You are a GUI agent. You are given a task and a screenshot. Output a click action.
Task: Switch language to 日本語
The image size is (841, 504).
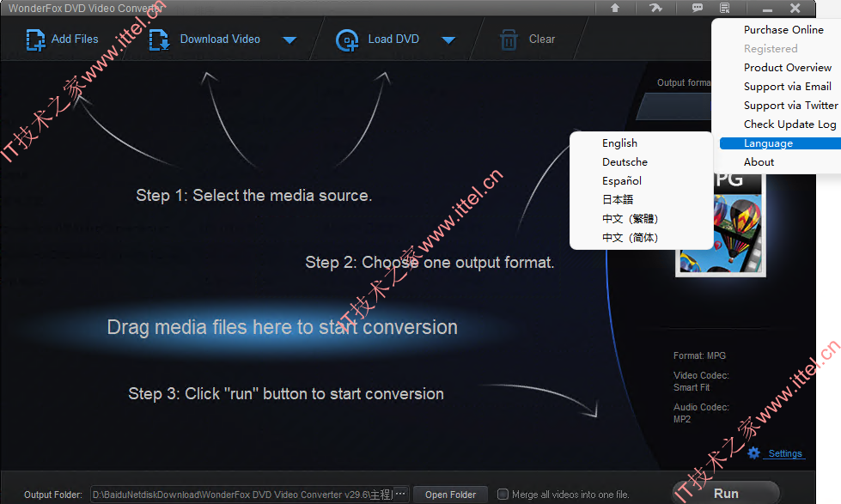coord(618,199)
